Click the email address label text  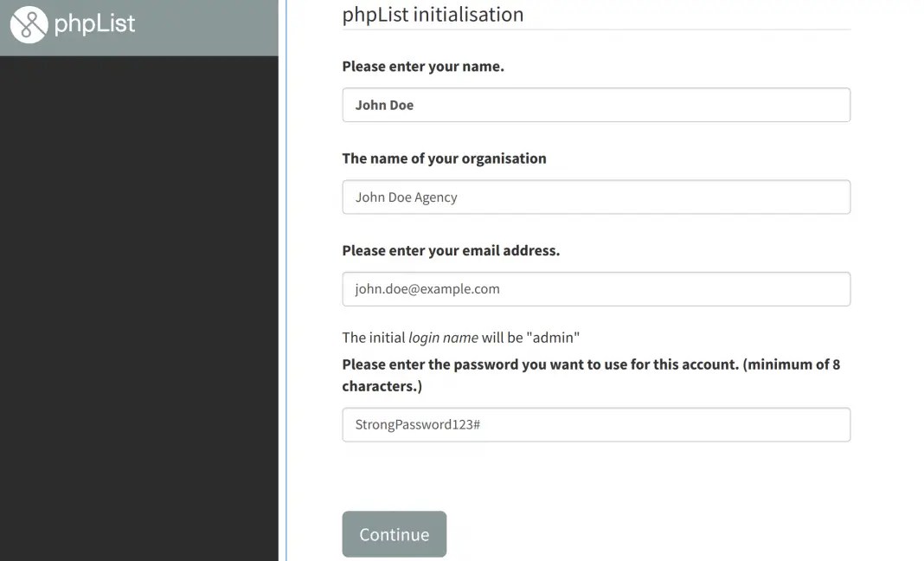[x=451, y=249]
